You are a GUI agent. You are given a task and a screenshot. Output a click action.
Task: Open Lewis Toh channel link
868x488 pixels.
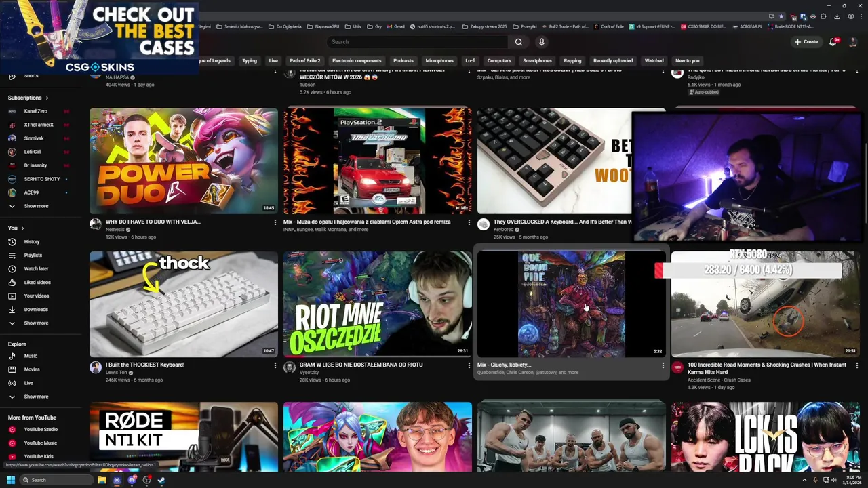[117, 372]
